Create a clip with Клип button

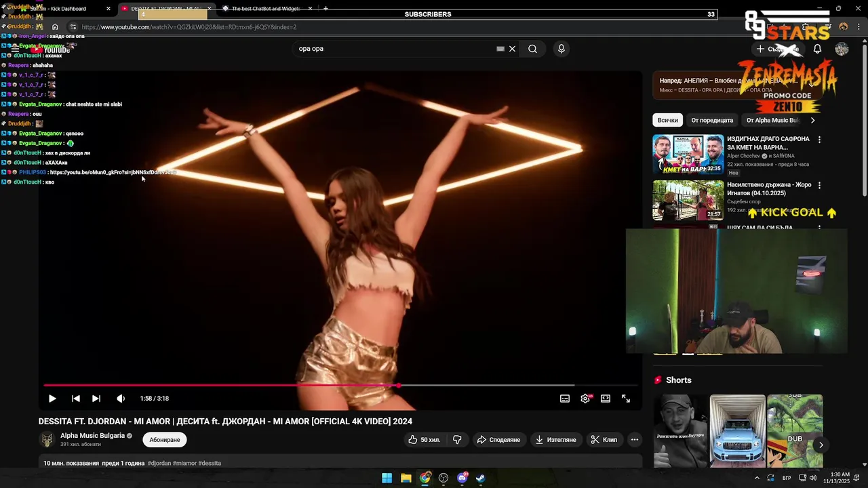(x=604, y=440)
